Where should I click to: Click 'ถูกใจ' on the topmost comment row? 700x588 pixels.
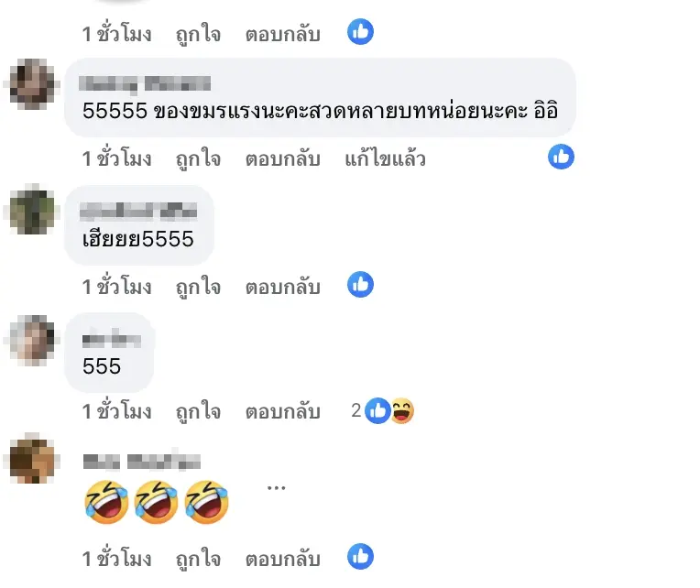click(x=198, y=34)
